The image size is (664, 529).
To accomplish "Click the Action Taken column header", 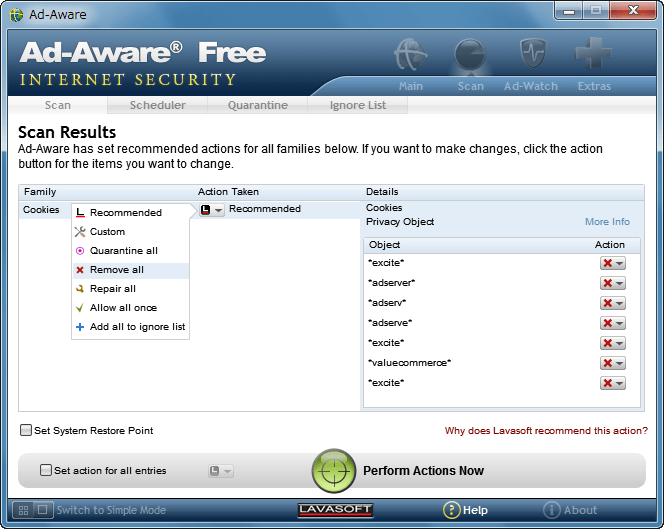I will [228, 192].
